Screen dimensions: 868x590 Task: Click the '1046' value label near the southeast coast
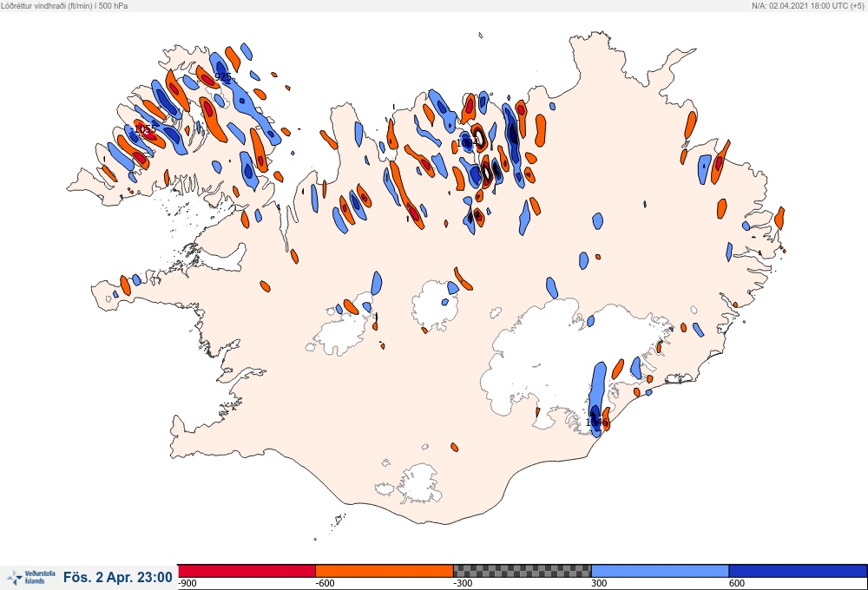[x=596, y=423]
